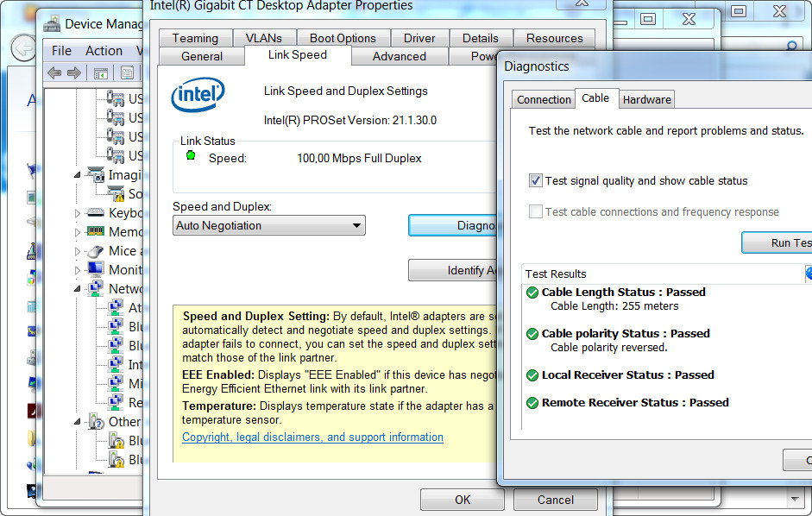
Task: Check 'Test cable connections and frequency response'
Action: tap(536, 211)
